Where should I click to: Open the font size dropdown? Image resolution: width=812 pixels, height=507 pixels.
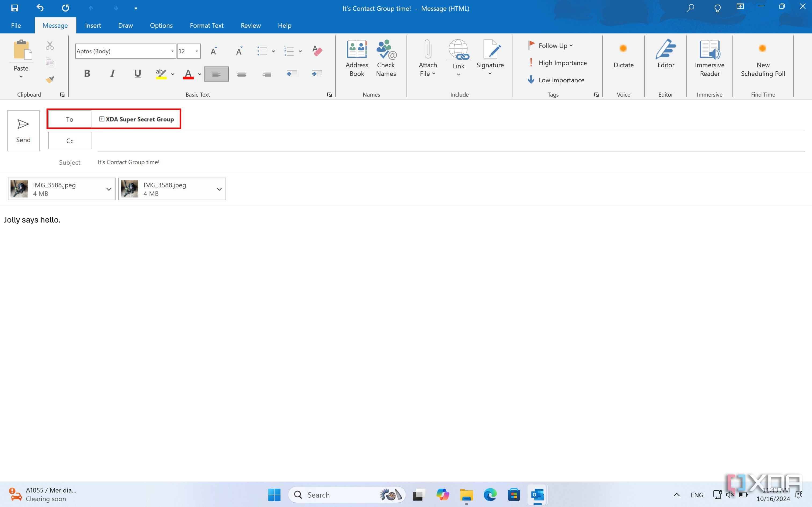click(196, 51)
